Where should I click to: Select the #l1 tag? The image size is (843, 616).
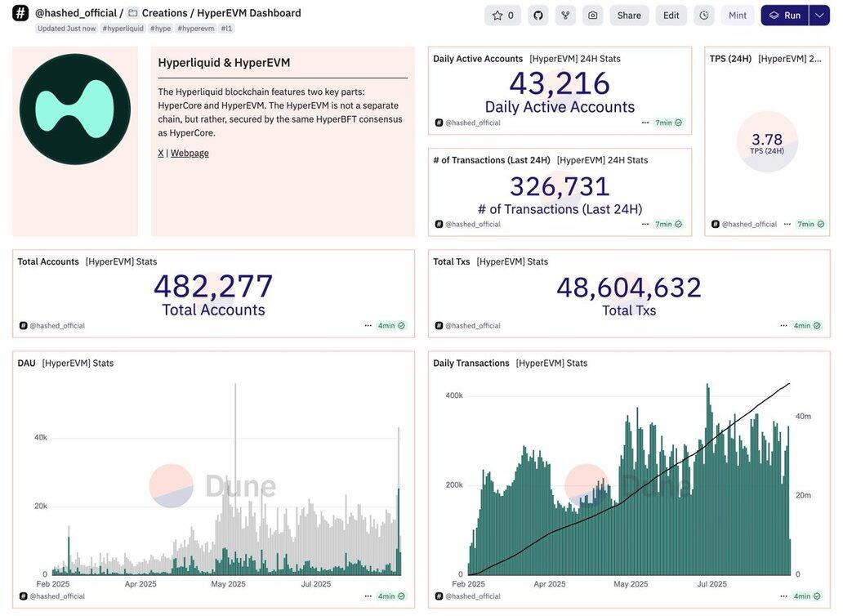coord(226,29)
